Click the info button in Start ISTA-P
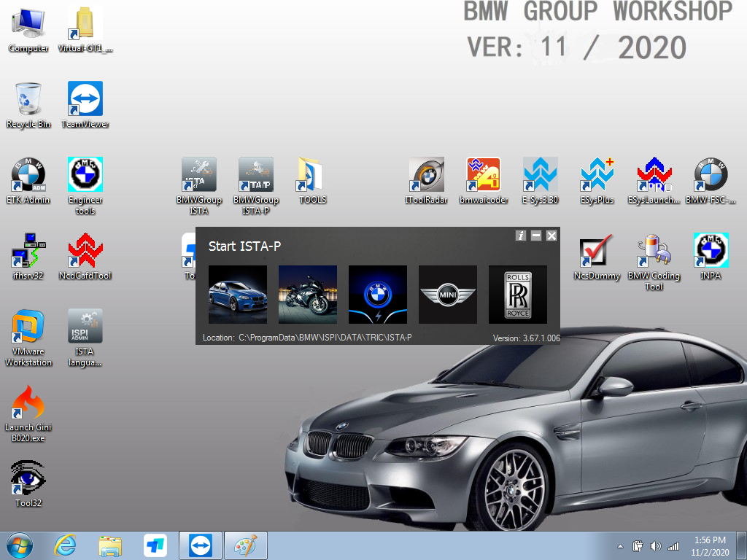The width and height of the screenshot is (747, 560). click(521, 236)
